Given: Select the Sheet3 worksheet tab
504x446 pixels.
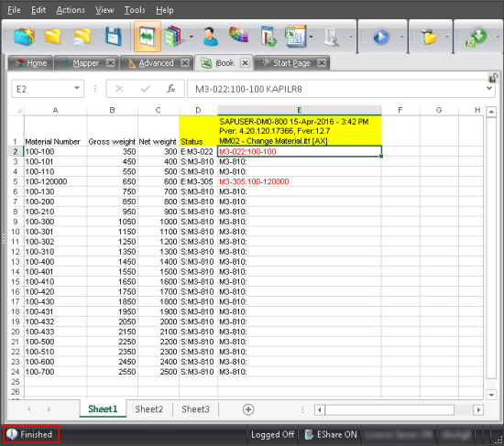Looking at the screenshot, I should (195, 409).
